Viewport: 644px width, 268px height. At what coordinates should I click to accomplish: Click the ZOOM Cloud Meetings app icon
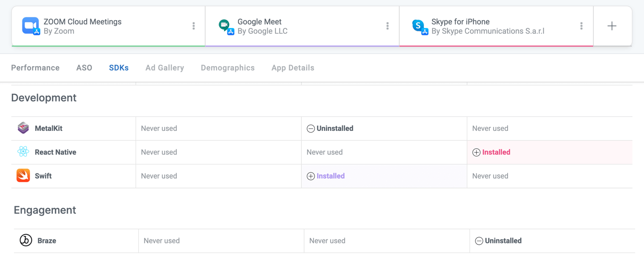pos(31,26)
